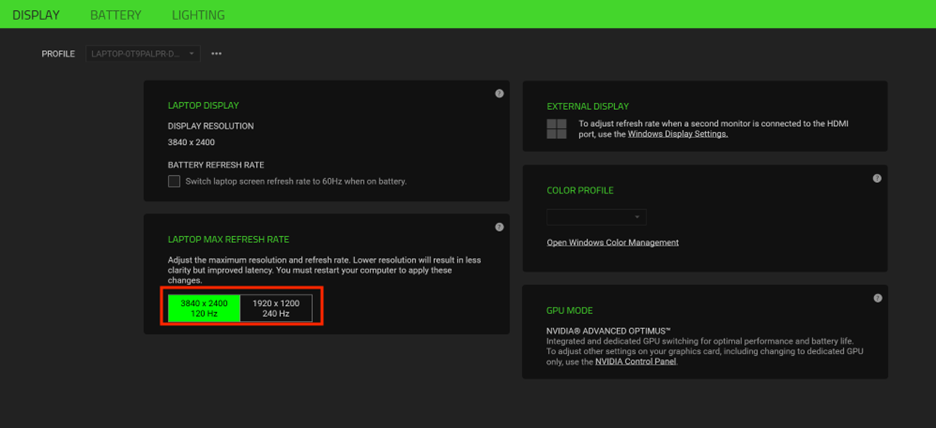Open the Profile dropdown
The image size is (936, 428).
pyautogui.click(x=143, y=54)
